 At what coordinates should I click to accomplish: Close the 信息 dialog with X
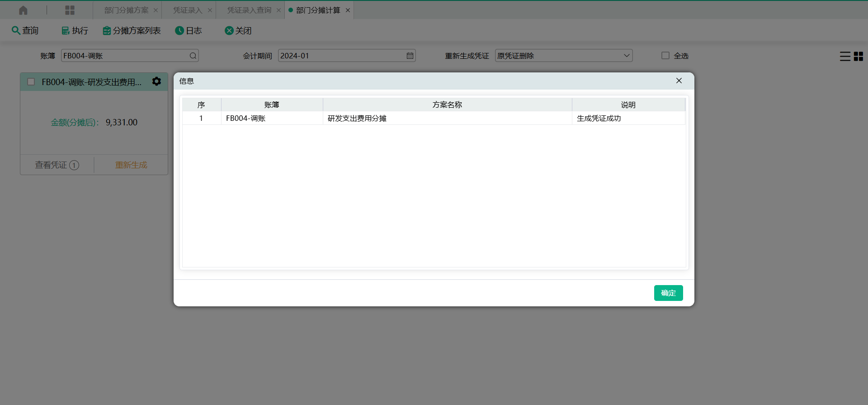click(679, 81)
